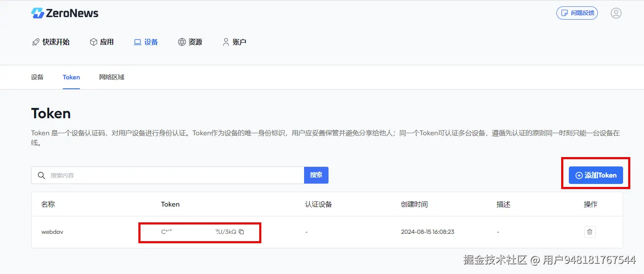The width and height of the screenshot is (644, 274).
Task: Open the 账户 menu
Action: 234,42
